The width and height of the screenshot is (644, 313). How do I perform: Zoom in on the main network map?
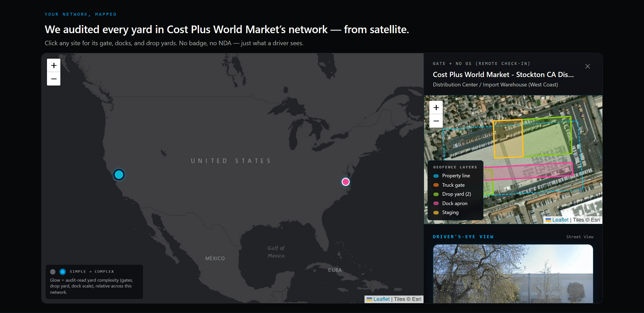click(54, 65)
